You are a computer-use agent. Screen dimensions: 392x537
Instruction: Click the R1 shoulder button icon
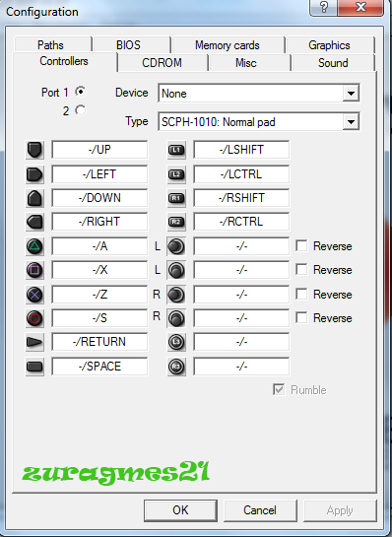(x=176, y=198)
